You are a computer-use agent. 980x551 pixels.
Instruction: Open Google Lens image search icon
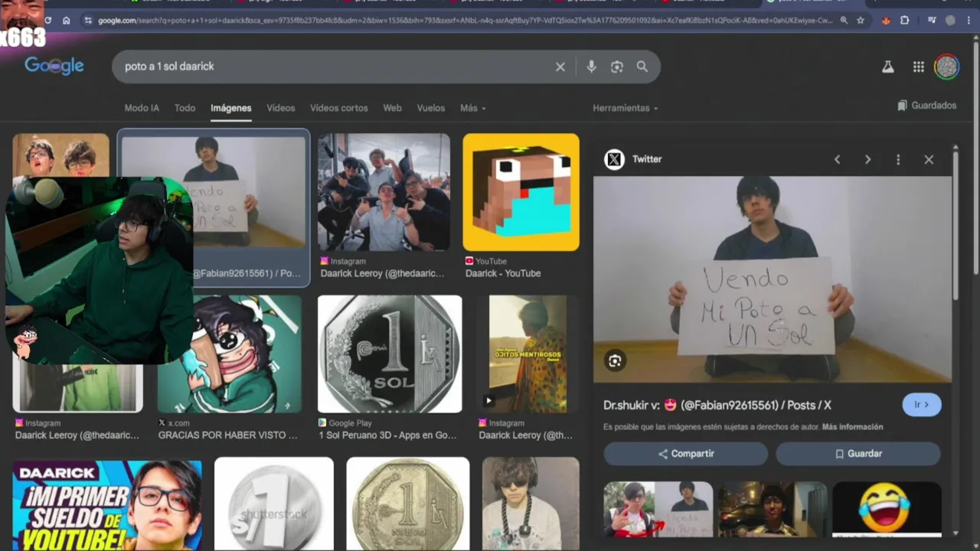[x=617, y=67]
